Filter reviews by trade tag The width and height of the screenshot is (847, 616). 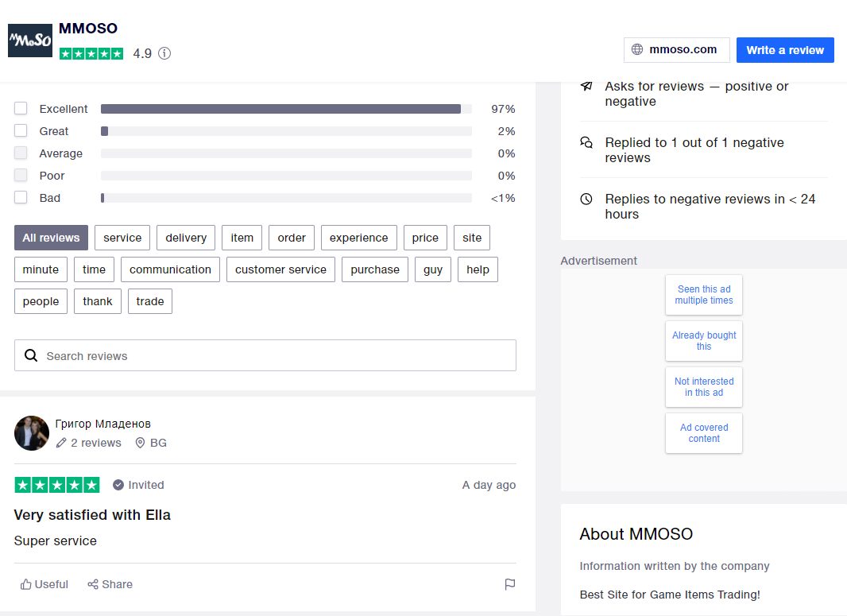tap(149, 301)
